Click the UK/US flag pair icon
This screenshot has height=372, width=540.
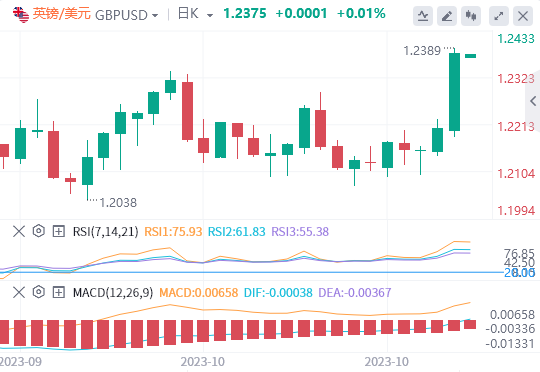(x=21, y=14)
